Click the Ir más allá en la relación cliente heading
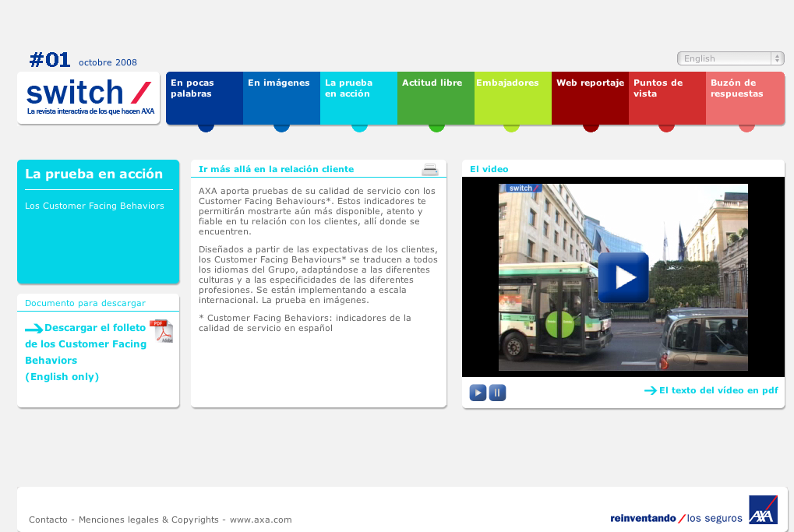 (x=276, y=169)
